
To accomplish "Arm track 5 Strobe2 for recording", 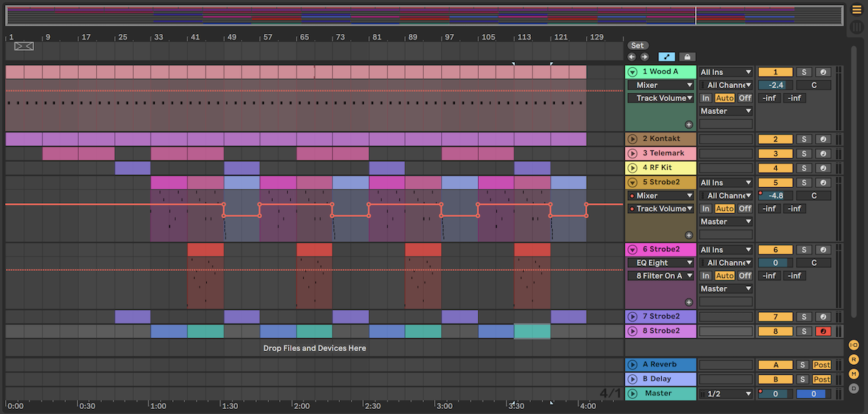I will pyautogui.click(x=822, y=183).
